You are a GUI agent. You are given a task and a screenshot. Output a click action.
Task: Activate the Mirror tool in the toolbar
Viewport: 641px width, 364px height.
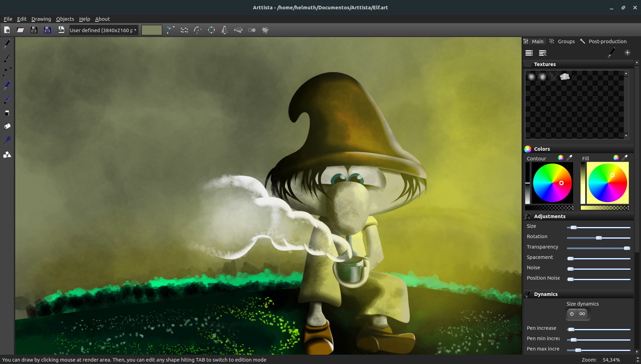225,30
